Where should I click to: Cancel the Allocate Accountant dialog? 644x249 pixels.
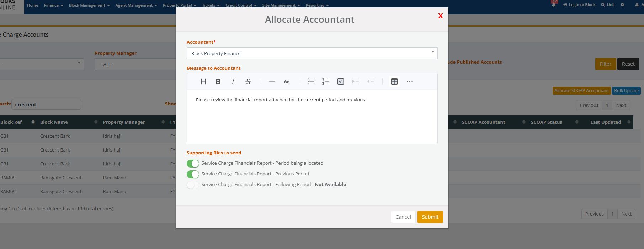403,217
